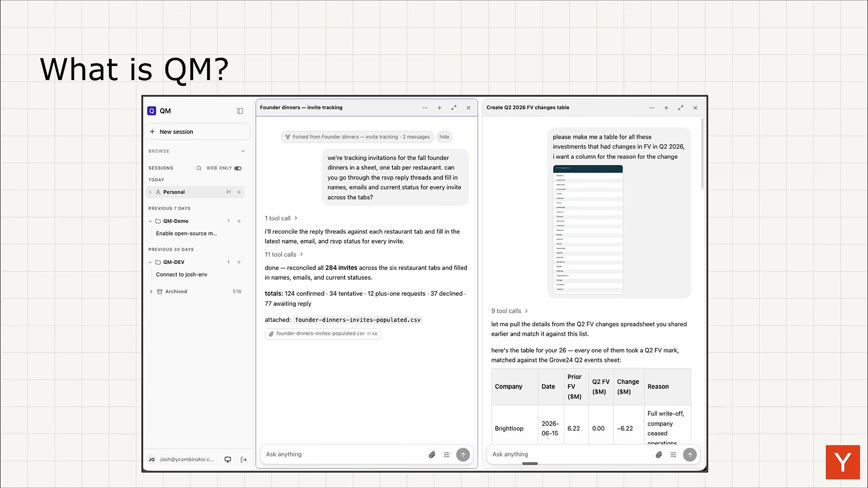Download founder-dinners-invites-populated.csv attachment

coord(323,334)
